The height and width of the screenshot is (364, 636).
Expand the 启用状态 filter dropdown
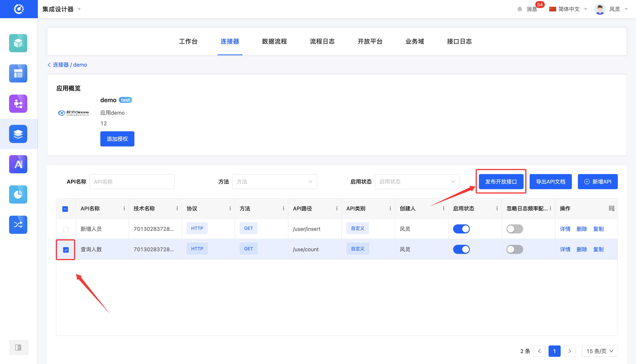pyautogui.click(x=417, y=181)
